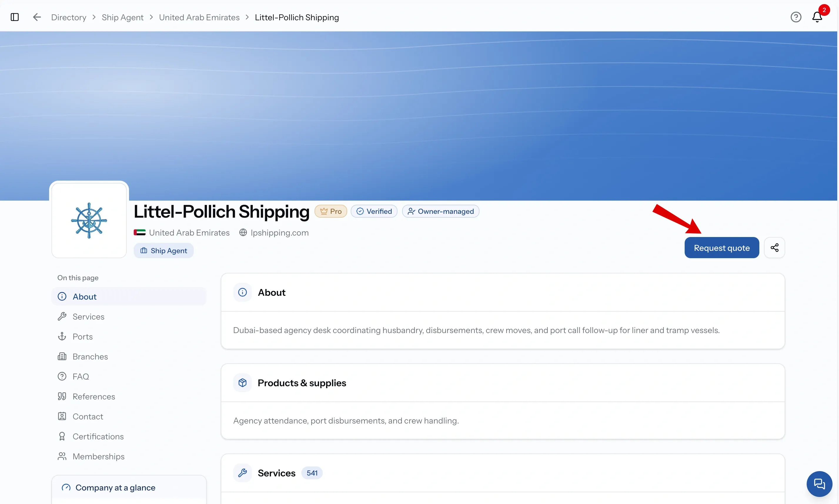Go back using the left arrow
This screenshot has width=839, height=504.
[37, 17]
